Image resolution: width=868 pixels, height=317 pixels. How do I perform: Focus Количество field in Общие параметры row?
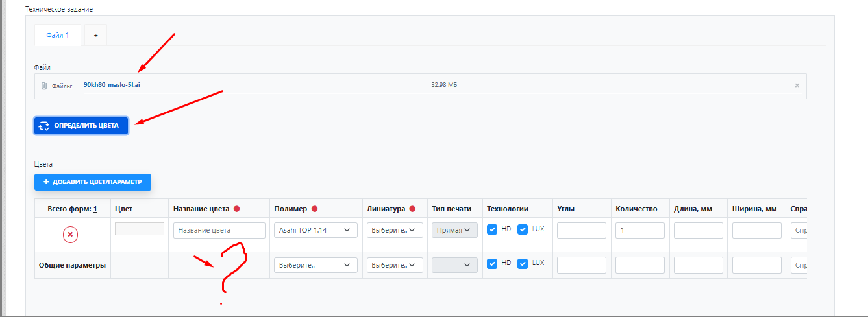coord(640,265)
